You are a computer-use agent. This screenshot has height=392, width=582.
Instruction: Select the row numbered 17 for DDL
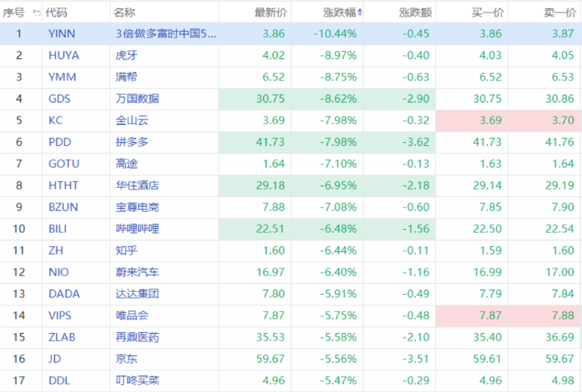(x=19, y=381)
